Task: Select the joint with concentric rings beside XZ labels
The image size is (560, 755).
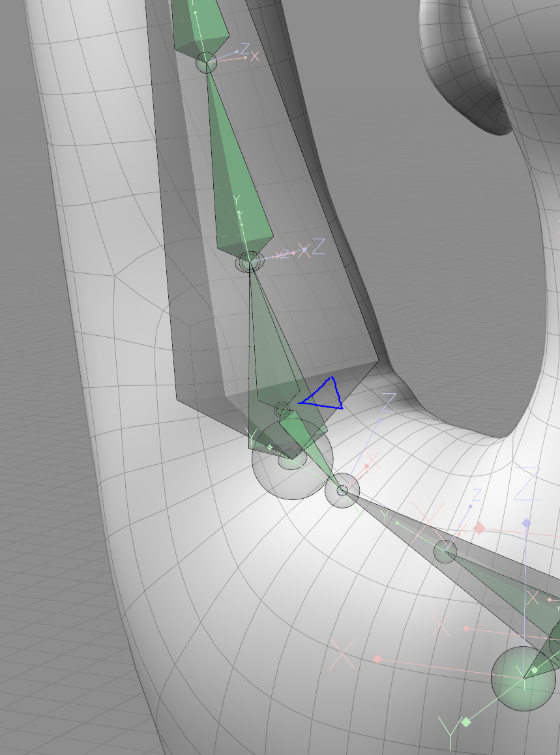Action: [249, 262]
